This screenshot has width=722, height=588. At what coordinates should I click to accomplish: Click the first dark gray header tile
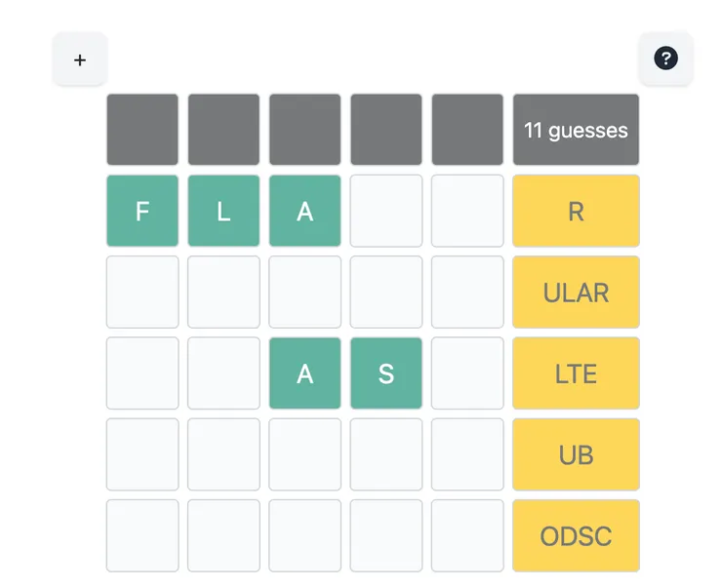click(x=142, y=130)
